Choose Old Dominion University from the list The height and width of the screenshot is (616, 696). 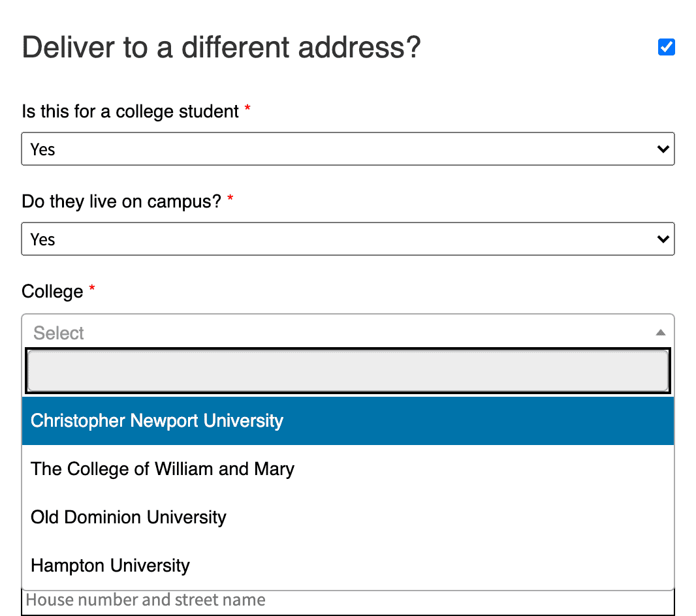(x=348, y=517)
